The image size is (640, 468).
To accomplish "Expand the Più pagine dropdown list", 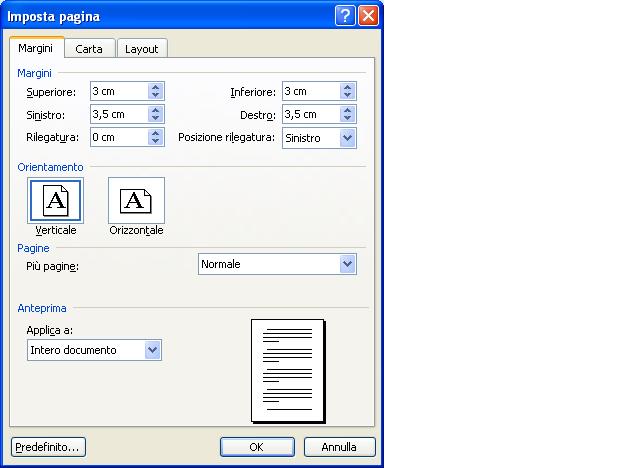I will [x=347, y=264].
